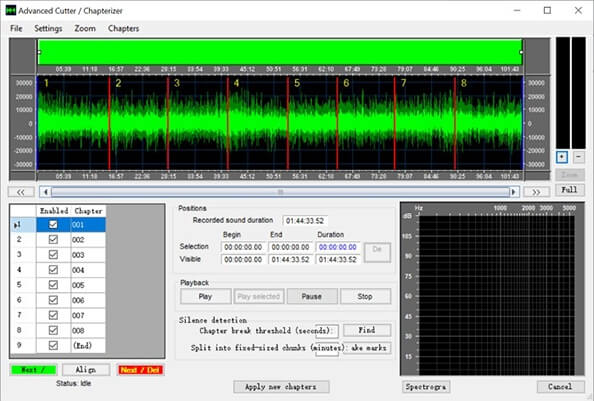Click the Play selected button
Image resolution: width=594 pixels, height=401 pixels.
(x=259, y=296)
